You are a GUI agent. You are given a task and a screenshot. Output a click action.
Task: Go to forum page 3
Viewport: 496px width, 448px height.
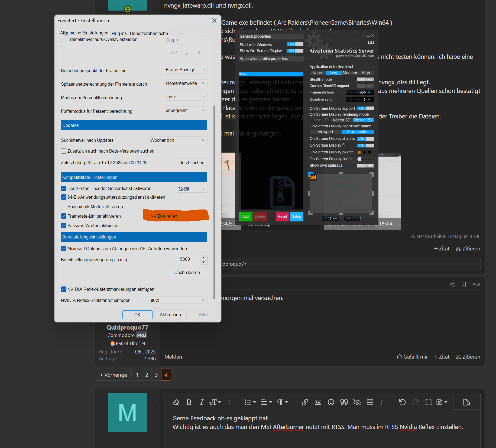point(156,375)
